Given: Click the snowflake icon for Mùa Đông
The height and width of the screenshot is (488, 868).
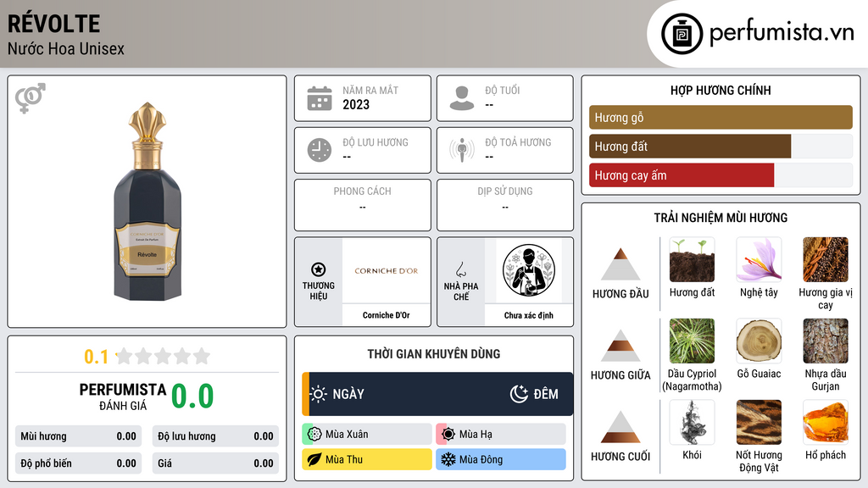Looking at the screenshot, I should pos(448,459).
